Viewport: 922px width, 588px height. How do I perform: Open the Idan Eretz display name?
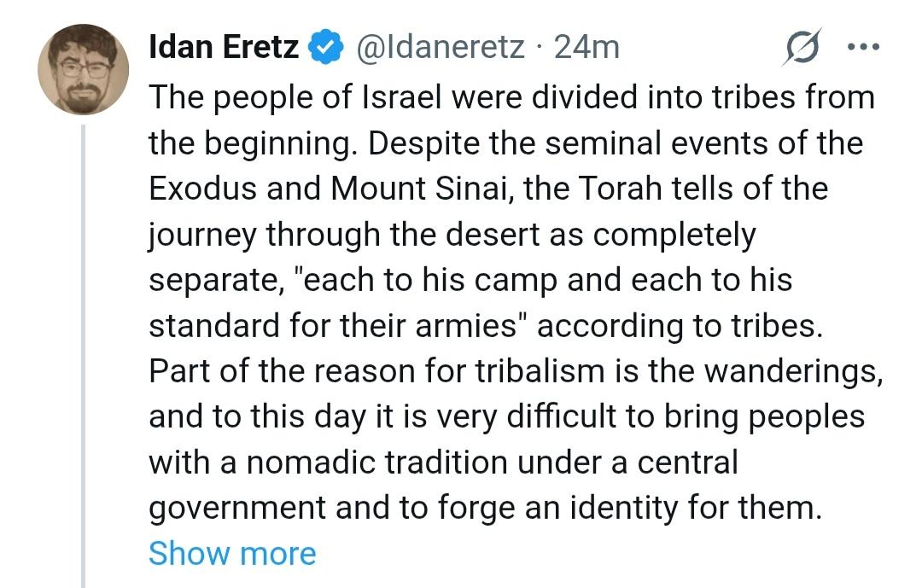[224, 47]
